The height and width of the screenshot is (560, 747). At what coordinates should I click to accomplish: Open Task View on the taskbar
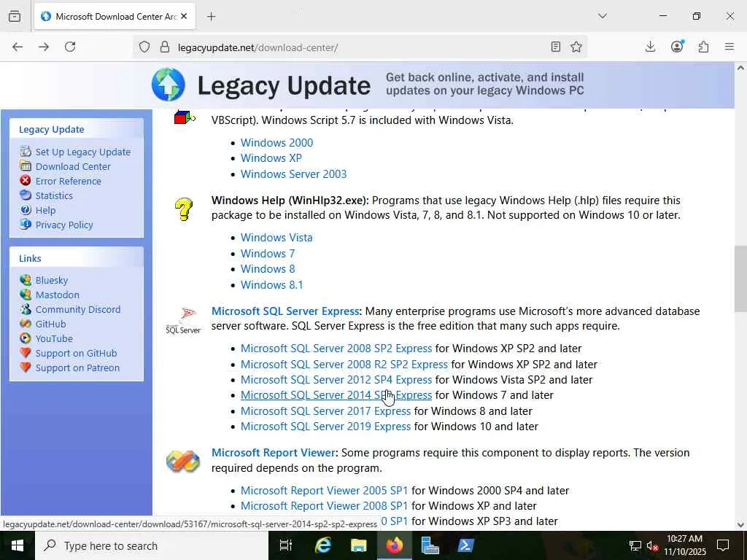tap(285, 545)
